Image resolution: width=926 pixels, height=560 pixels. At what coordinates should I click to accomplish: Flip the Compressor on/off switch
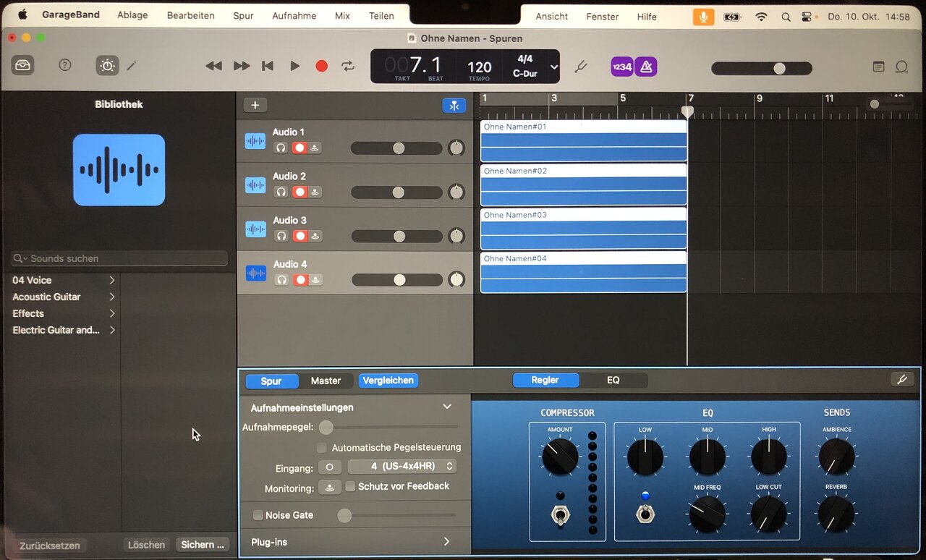click(560, 515)
